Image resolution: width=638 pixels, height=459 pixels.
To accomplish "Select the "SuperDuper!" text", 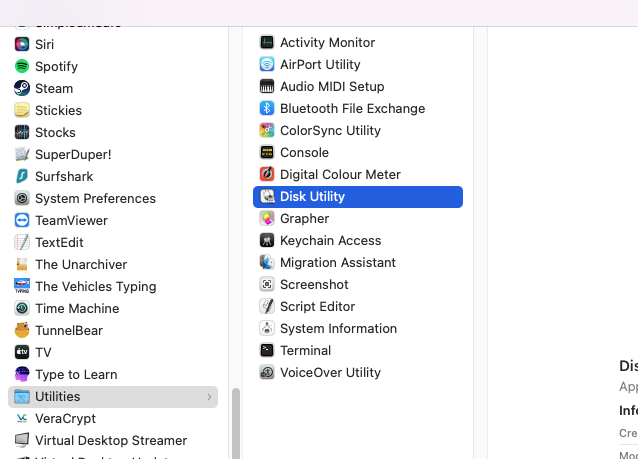I will pos(73,154).
